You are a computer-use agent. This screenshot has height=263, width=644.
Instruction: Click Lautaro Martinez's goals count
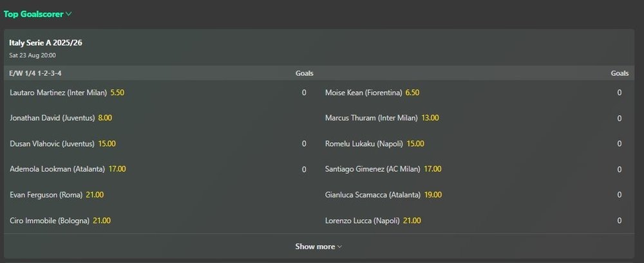click(304, 93)
